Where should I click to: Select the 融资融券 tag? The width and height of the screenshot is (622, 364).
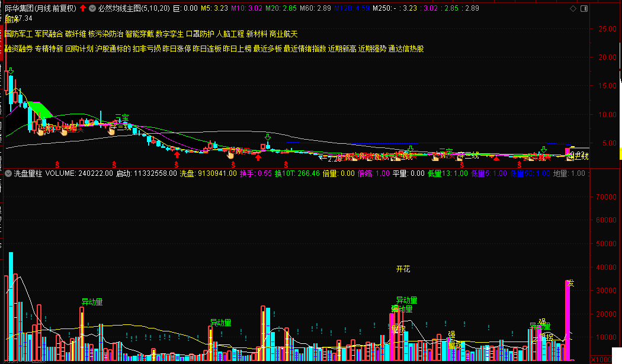point(18,49)
